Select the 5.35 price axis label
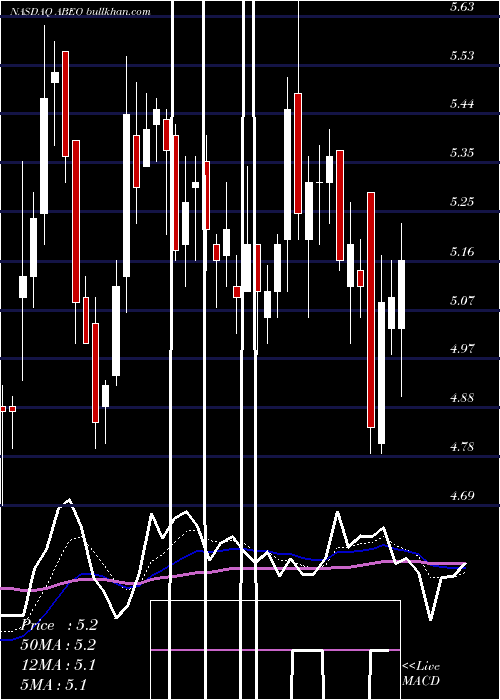 point(462,153)
